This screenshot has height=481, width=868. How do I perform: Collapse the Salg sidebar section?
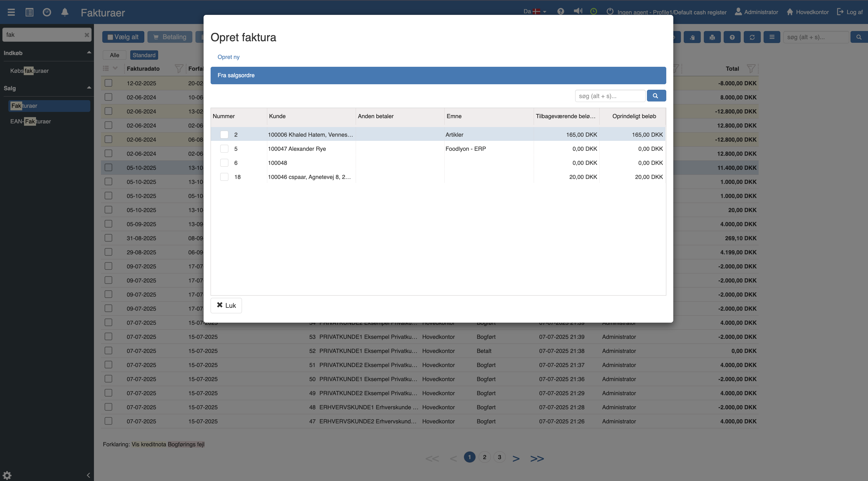click(x=89, y=88)
